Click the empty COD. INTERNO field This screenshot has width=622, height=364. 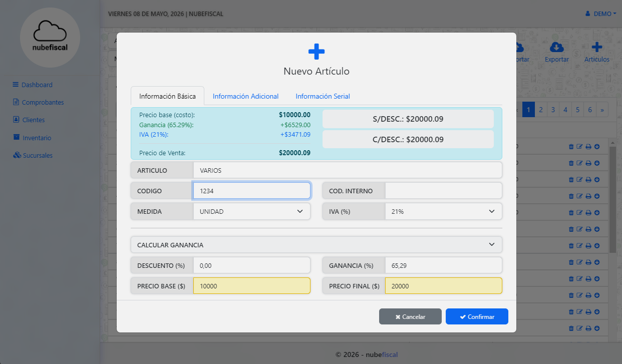tap(444, 191)
